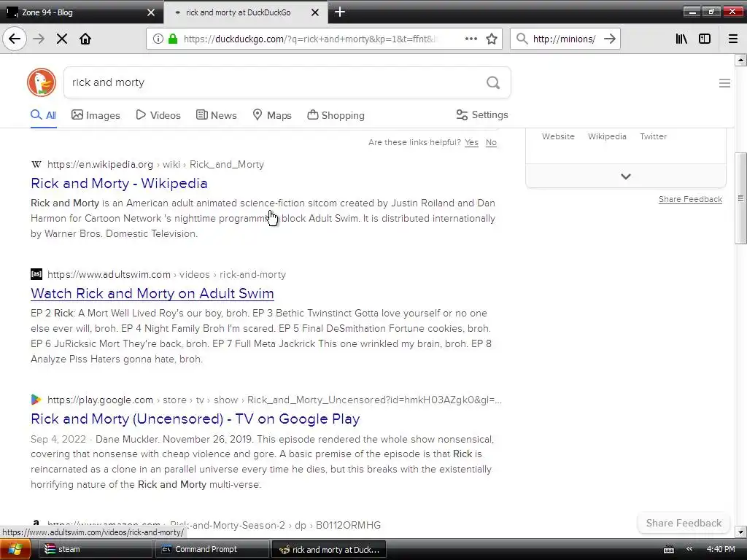The height and width of the screenshot is (560, 747).
Task: Close the rick and morty DuckDuckGo tab
Action: click(315, 12)
